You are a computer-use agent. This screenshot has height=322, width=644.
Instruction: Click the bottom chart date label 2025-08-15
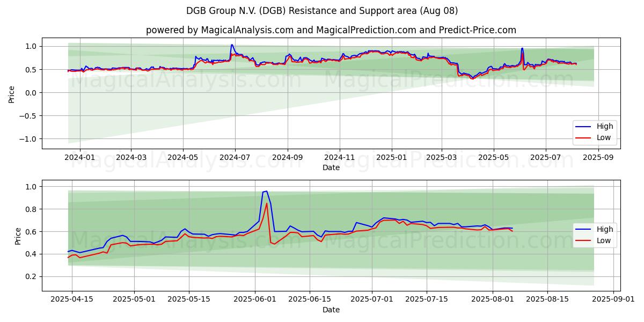[x=548, y=300]
